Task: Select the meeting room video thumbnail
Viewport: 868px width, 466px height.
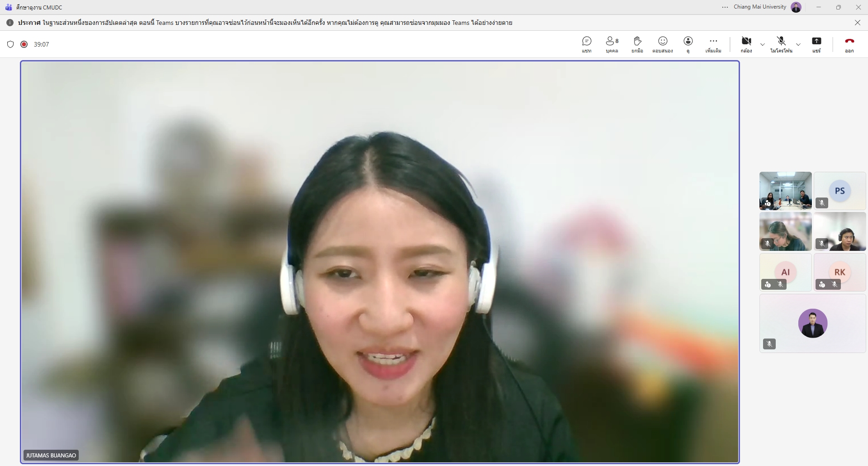Action: [785, 191]
